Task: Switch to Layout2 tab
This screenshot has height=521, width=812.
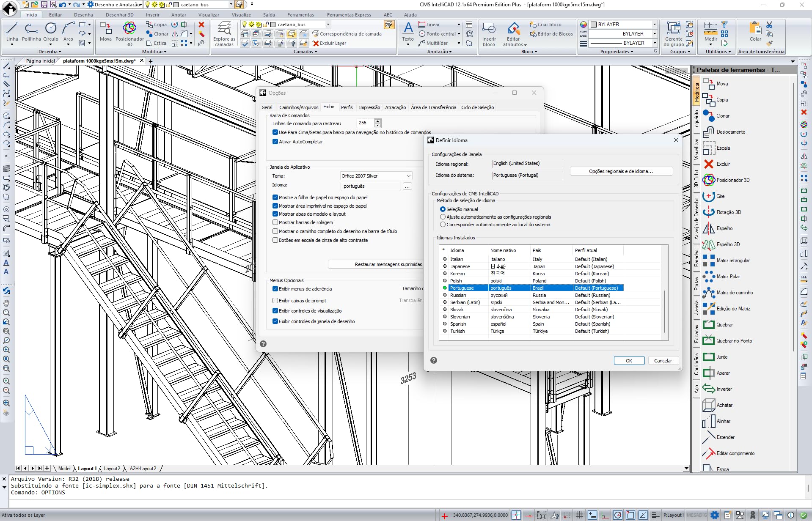Action: pos(112,469)
